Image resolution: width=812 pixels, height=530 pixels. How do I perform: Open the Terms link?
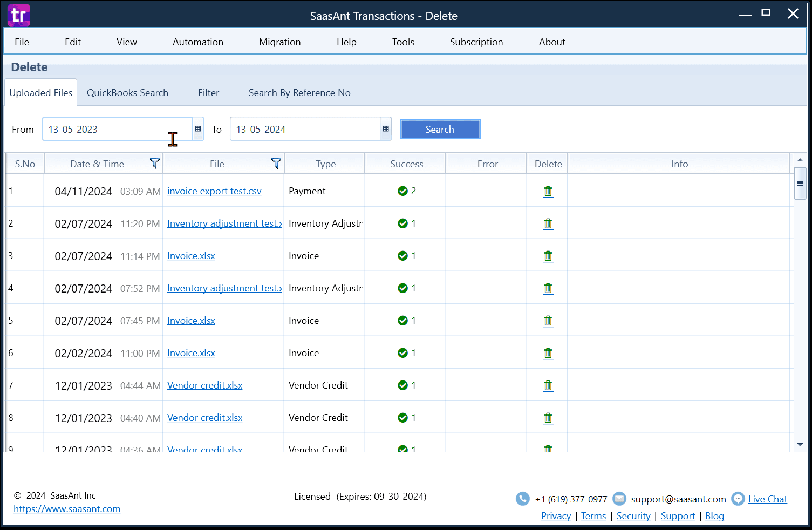[593, 516]
